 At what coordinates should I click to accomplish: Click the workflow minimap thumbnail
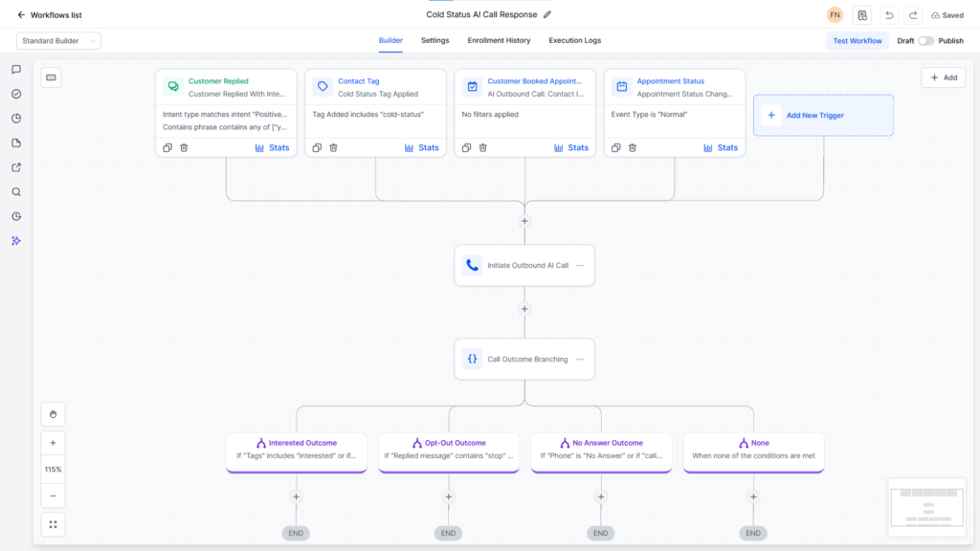(926, 507)
